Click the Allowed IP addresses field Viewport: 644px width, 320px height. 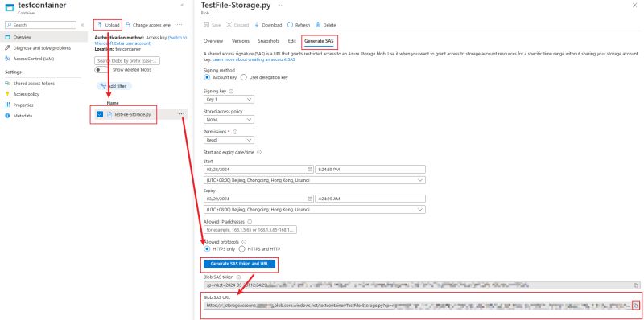(250, 230)
